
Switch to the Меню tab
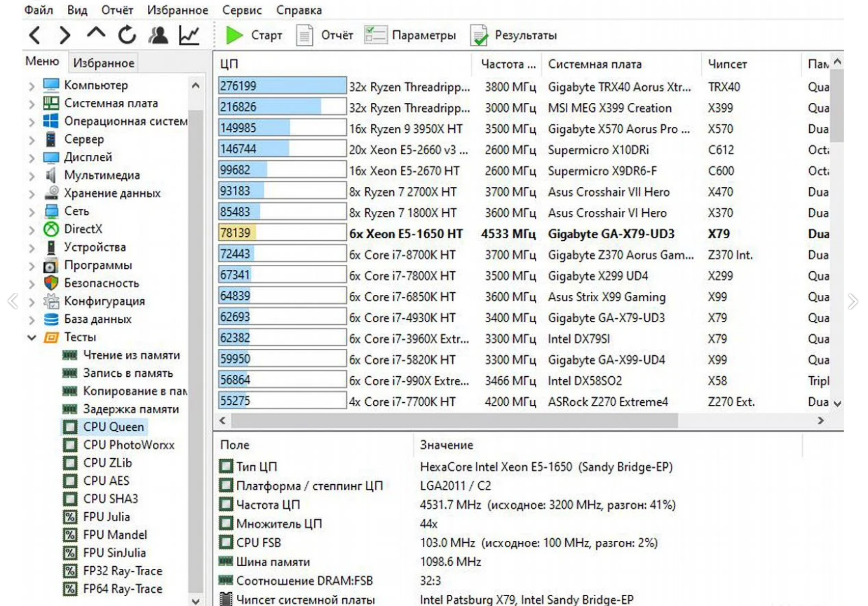(43, 62)
